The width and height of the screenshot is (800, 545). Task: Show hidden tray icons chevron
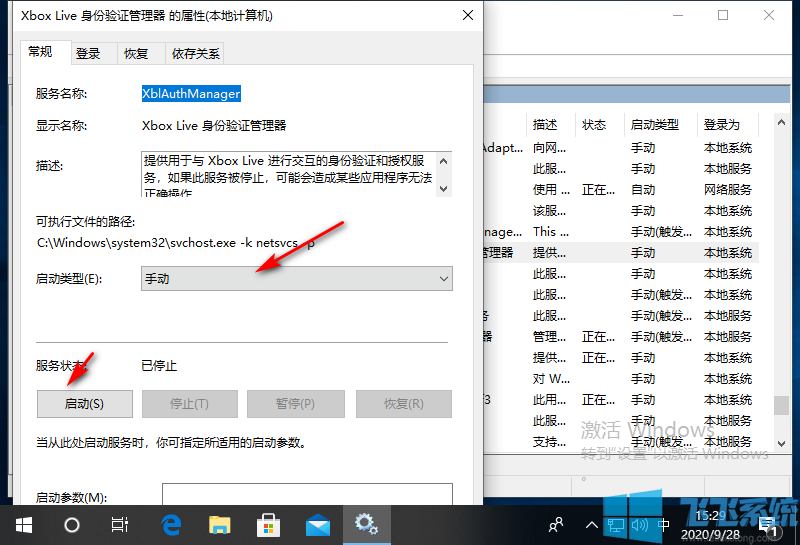pyautogui.click(x=591, y=525)
